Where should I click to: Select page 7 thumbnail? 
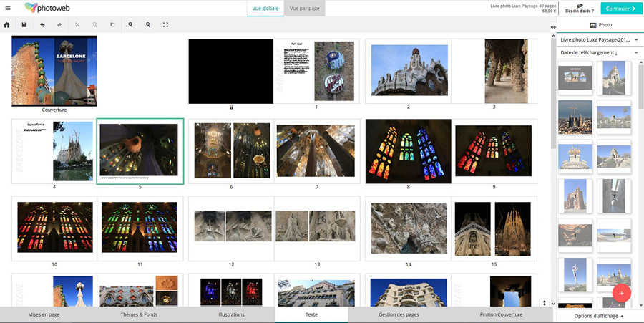317,151
